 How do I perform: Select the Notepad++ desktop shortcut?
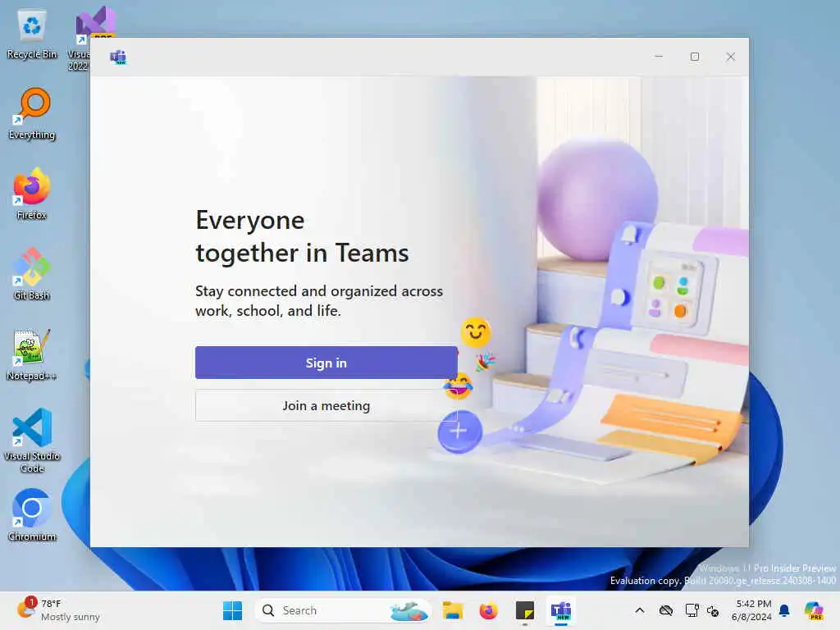(x=32, y=354)
